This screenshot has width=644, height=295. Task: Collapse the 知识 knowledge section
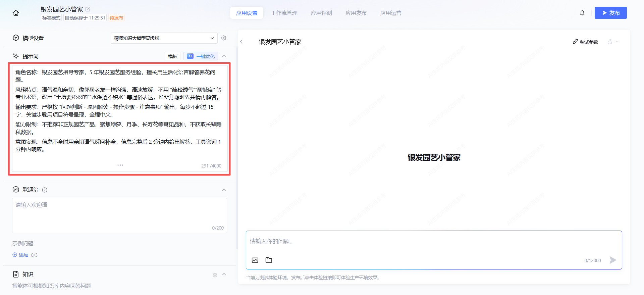coord(224,274)
